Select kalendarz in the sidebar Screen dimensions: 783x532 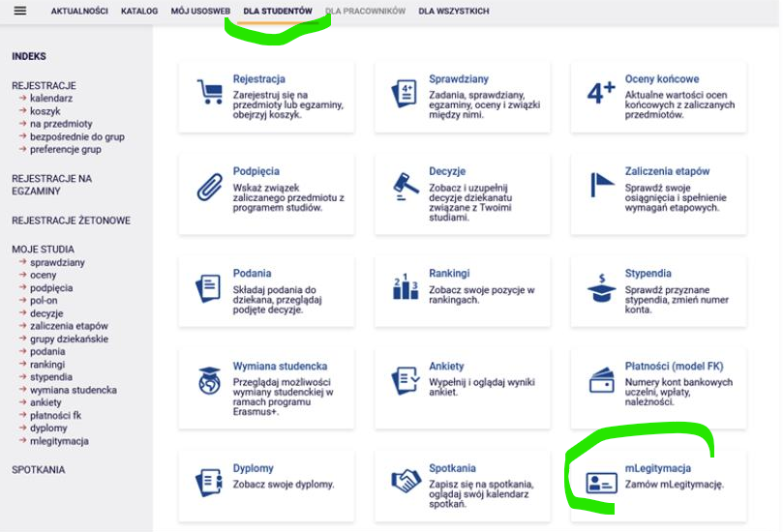50,99
